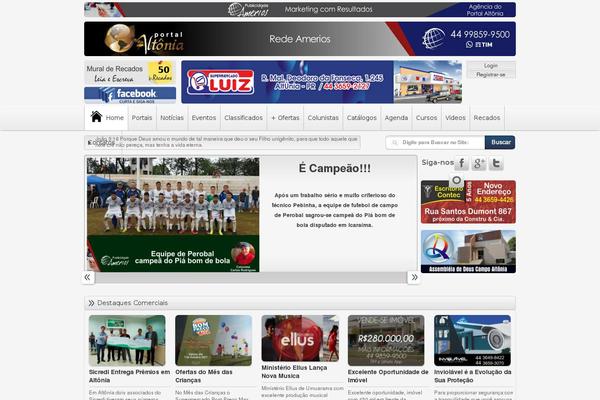Open the Mural de Recados banner
600x400 pixels.
pyautogui.click(x=130, y=72)
